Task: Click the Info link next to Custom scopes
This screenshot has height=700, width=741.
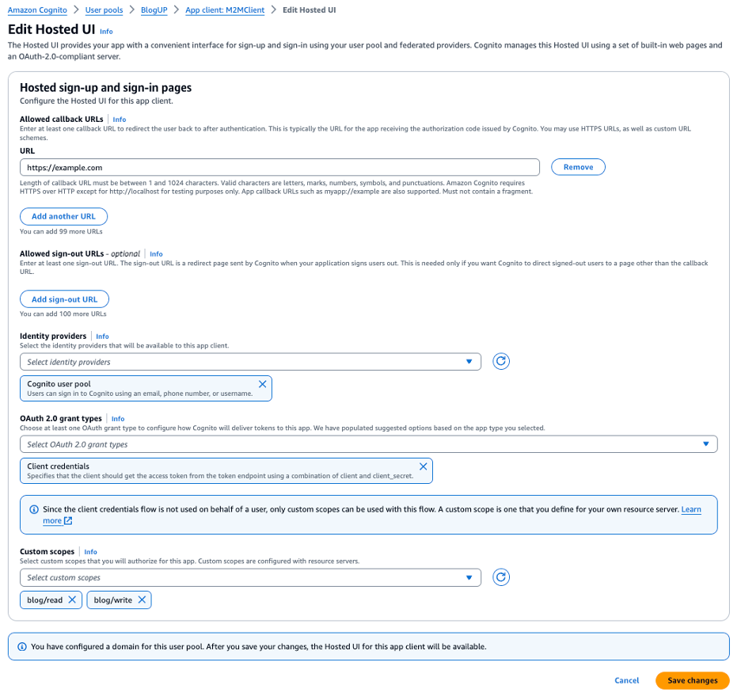Action: click(90, 551)
